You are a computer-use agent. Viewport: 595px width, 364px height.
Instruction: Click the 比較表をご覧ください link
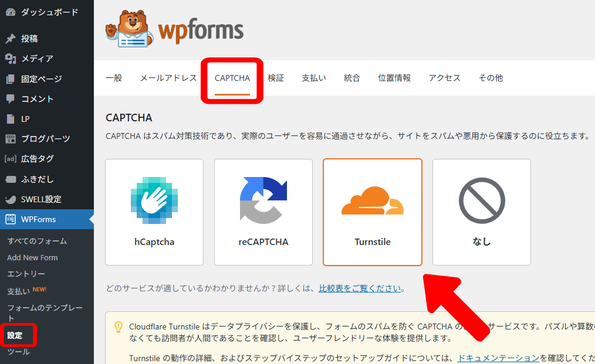[361, 288]
